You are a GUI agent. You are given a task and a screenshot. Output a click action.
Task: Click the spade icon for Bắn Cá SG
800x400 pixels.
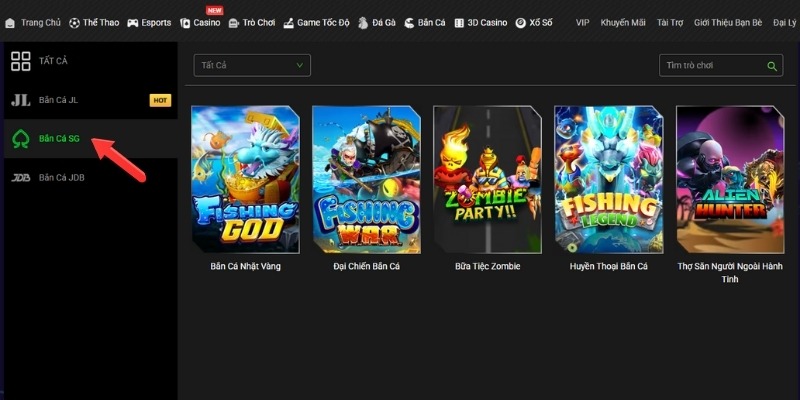(x=21, y=139)
